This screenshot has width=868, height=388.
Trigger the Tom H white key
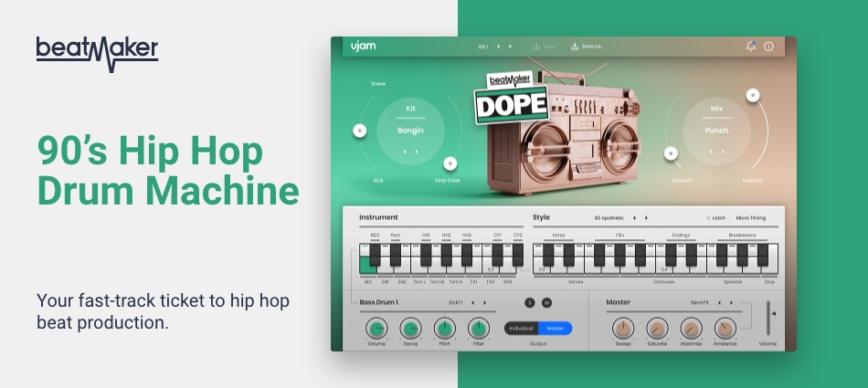coord(455,270)
